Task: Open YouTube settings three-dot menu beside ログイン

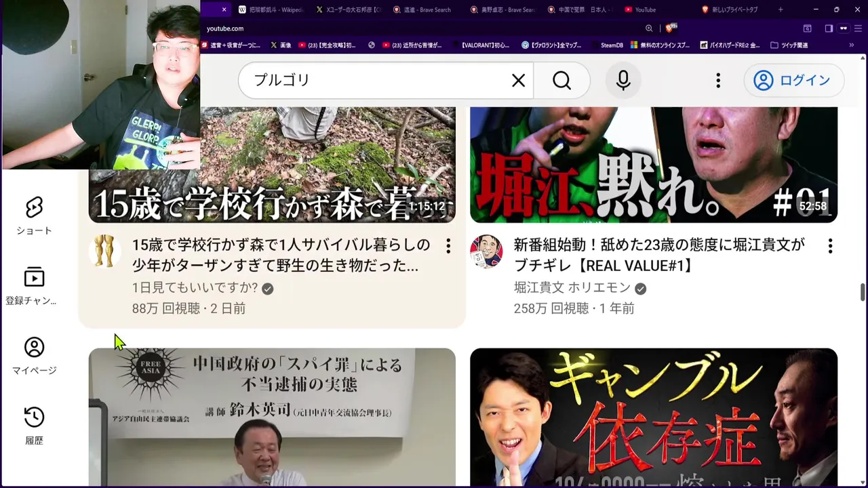Action: (718, 81)
